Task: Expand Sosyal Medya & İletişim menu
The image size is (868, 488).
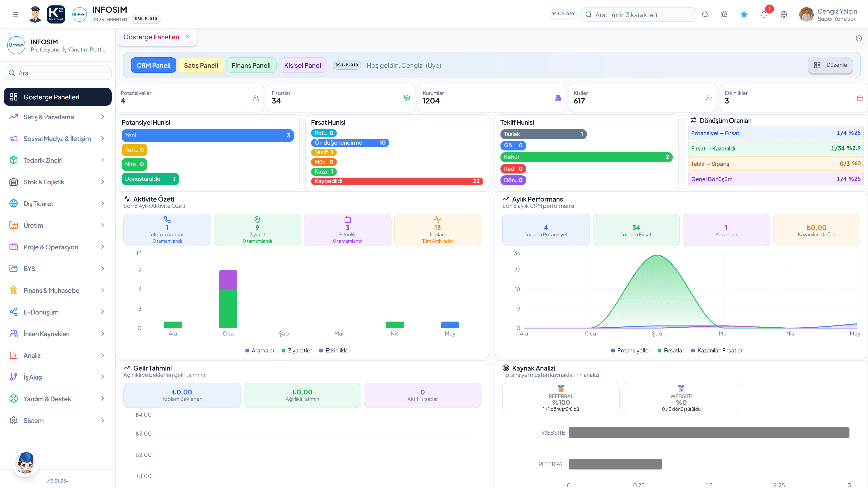Action: (x=57, y=138)
